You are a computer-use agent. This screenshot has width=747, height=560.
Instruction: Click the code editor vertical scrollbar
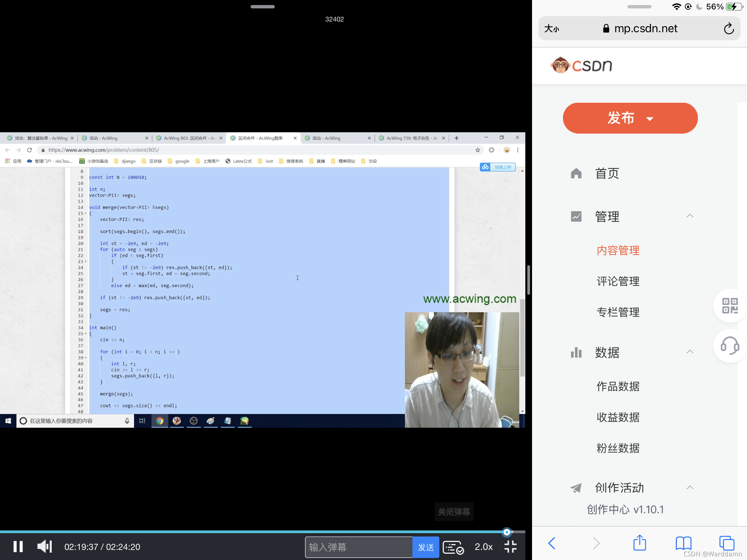(x=522, y=337)
